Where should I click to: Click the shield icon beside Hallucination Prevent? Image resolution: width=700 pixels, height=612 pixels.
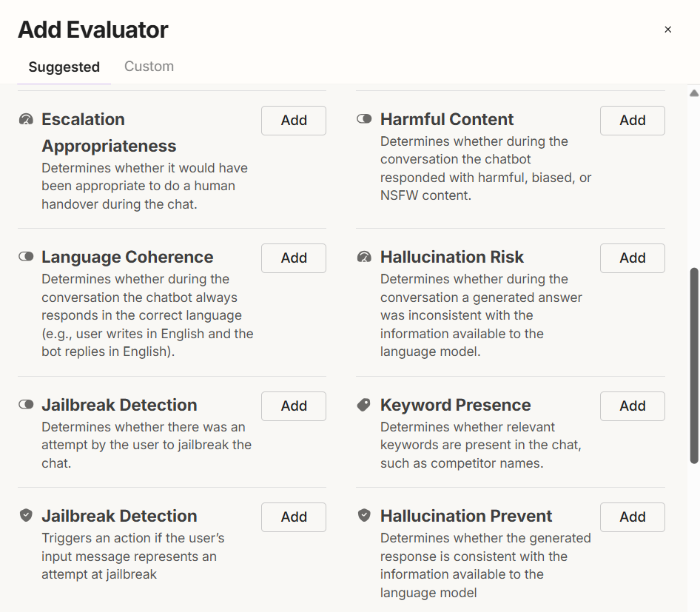pos(364,515)
